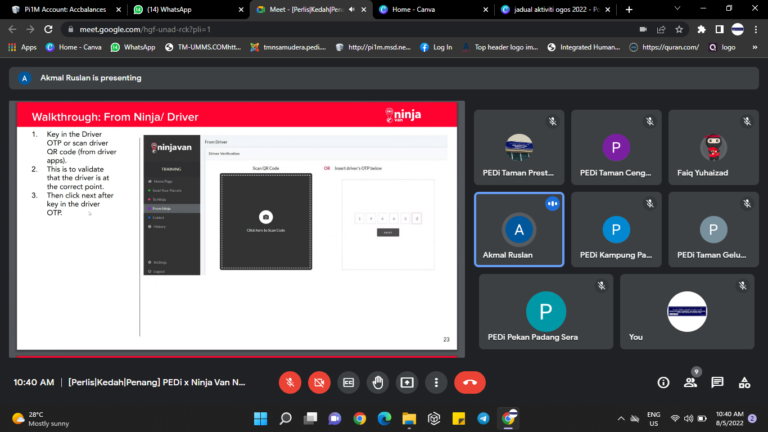
Task: Open the weather widget 28°C
Action: pos(41,419)
